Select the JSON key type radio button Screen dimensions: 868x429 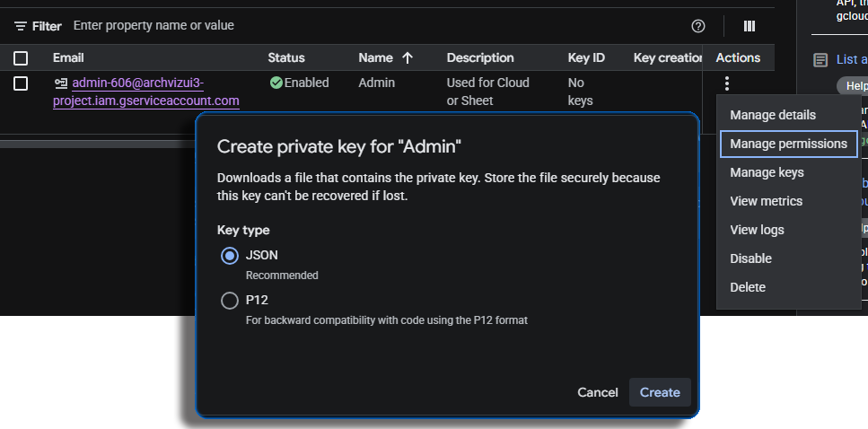coord(230,256)
